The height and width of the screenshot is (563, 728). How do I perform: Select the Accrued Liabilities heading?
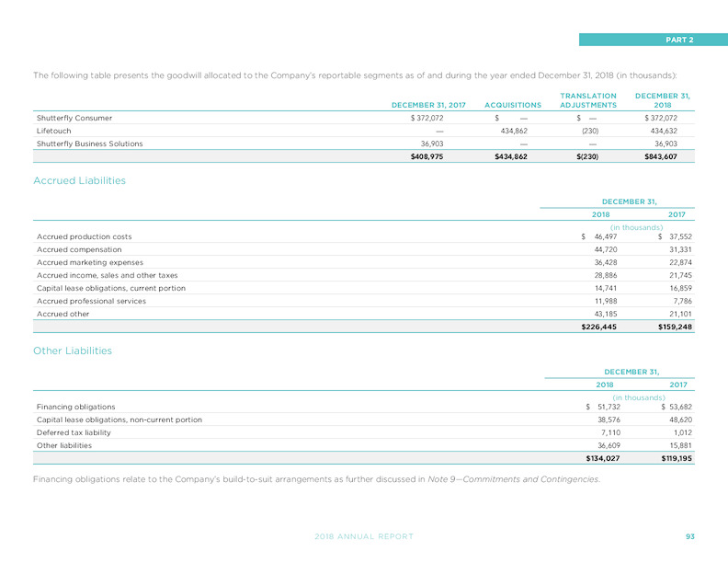[x=79, y=180]
